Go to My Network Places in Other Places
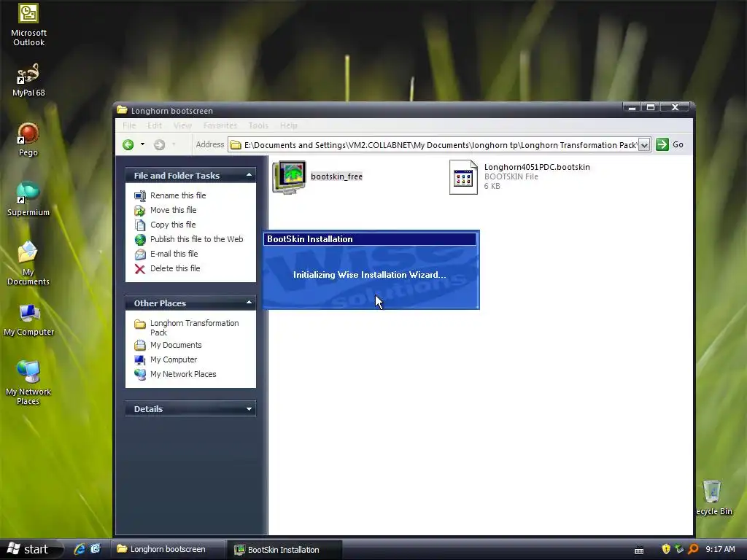The height and width of the screenshot is (560, 747). tap(183, 374)
